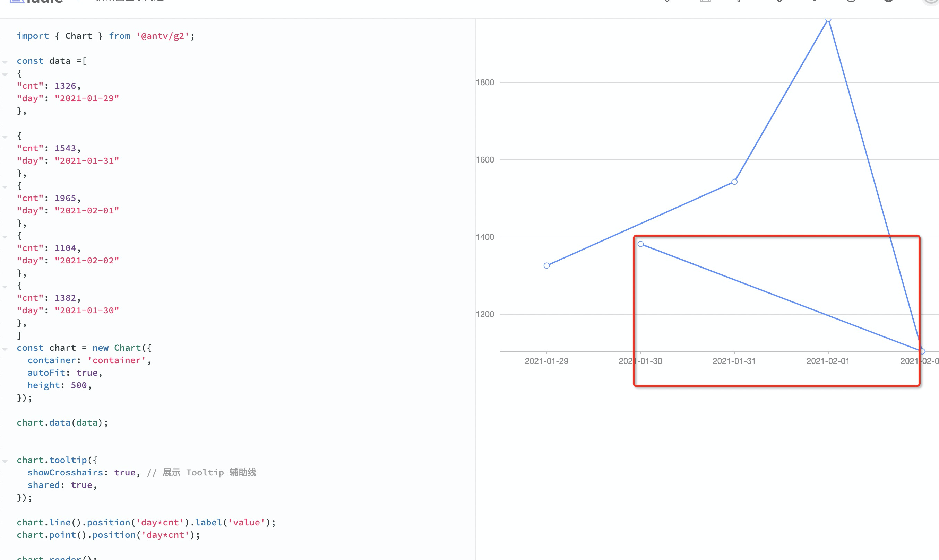Viewport: 939px width, 560px height.
Task: Click the 2021-01-30 point inside red box
Action: [x=640, y=244]
